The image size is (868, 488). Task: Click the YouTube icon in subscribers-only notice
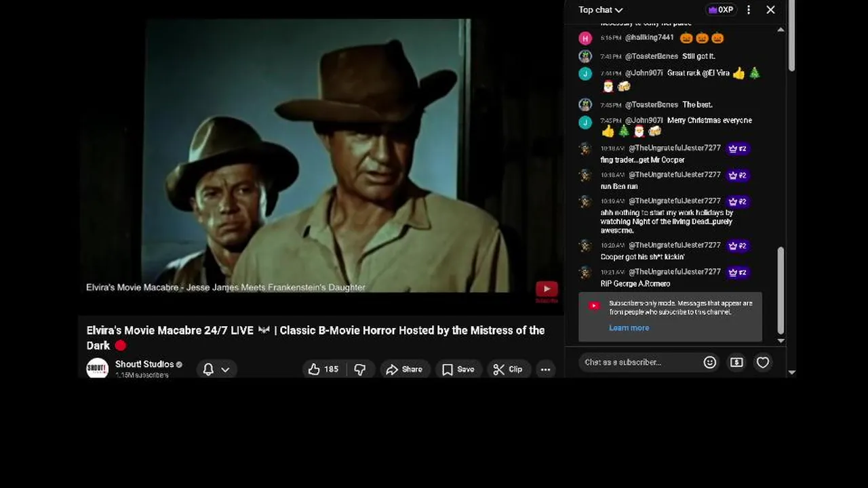point(594,306)
